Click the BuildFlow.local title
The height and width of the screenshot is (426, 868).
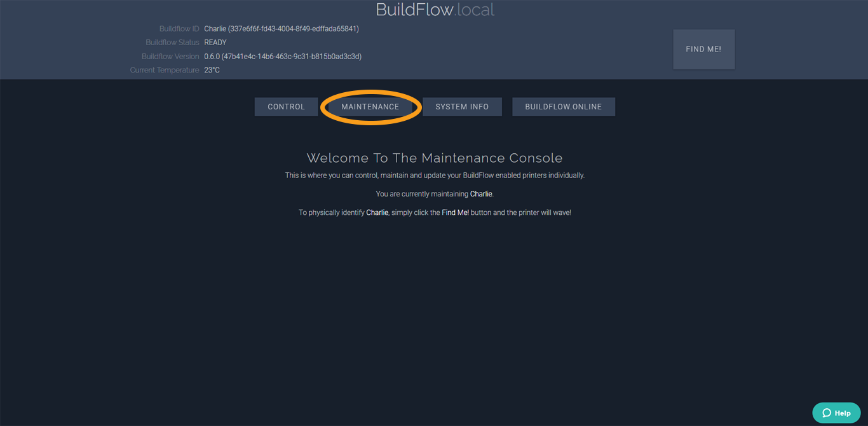click(435, 10)
